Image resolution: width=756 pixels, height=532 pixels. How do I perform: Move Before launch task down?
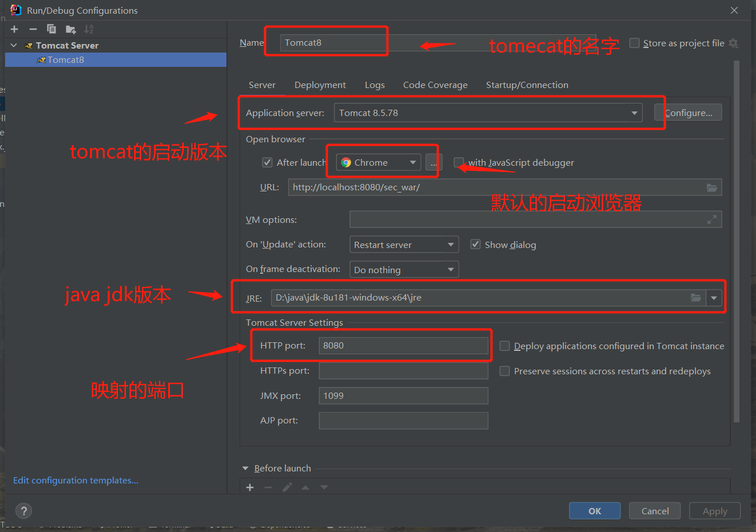click(324, 487)
